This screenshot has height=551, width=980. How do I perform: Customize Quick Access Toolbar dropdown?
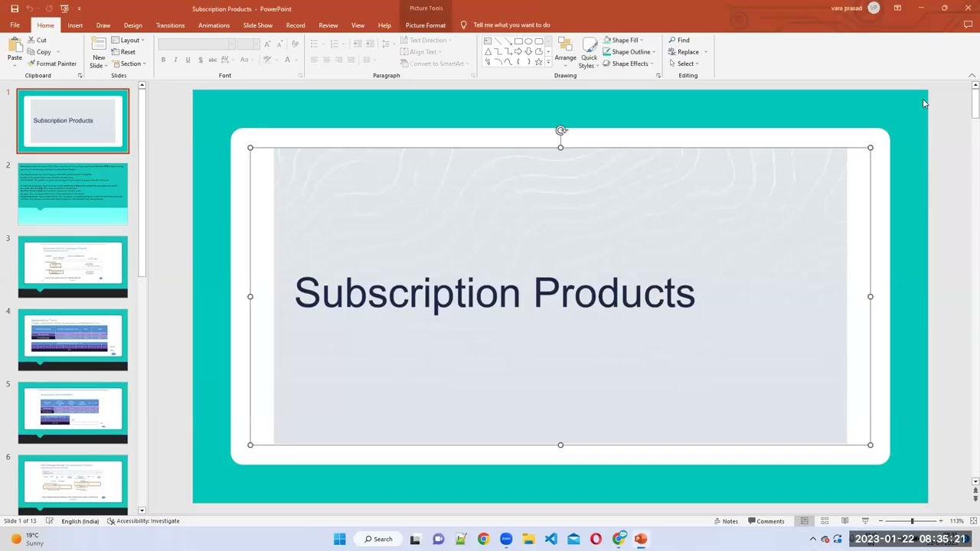80,8
